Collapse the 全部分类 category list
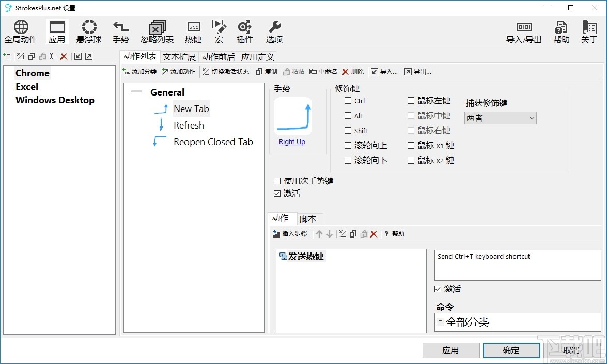 pyautogui.click(x=440, y=322)
